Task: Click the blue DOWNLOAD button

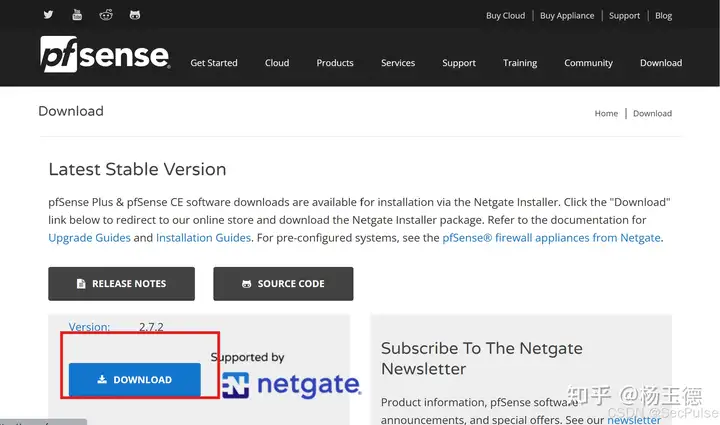Action: (135, 380)
